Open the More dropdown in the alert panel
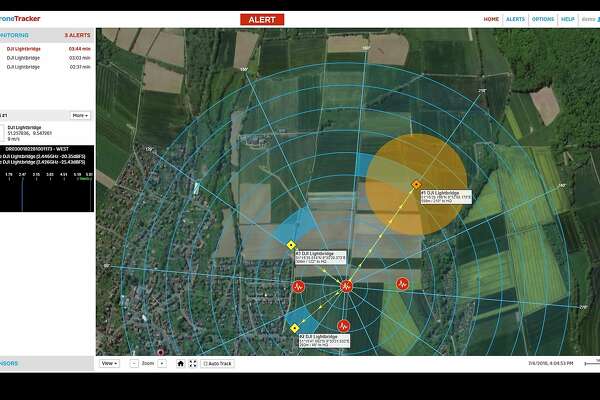 (80, 115)
